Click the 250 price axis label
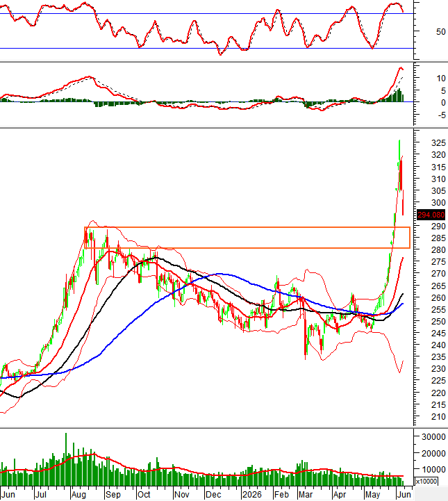Image resolution: width=448 pixels, height=501 pixels. coord(438,322)
